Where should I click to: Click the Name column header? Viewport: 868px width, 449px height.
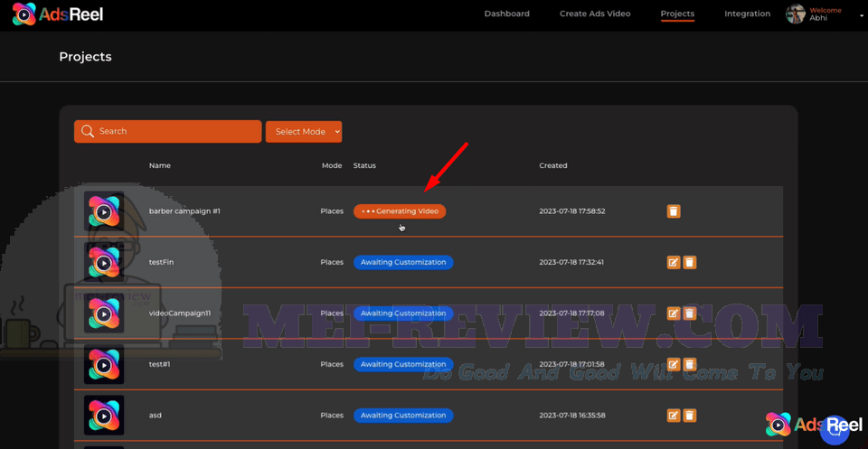pos(159,165)
